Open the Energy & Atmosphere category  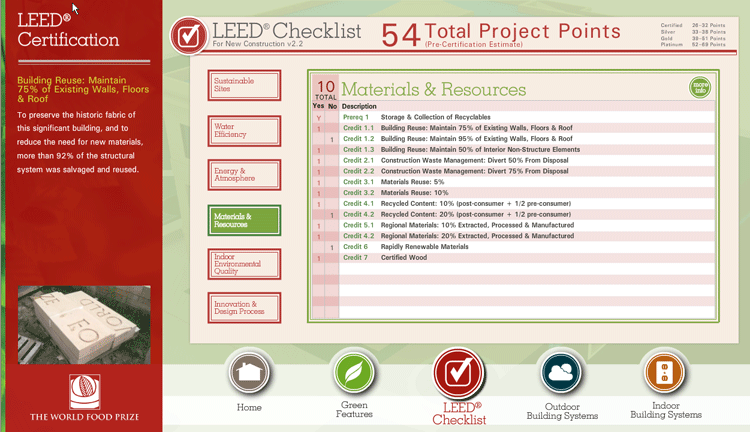(244, 175)
